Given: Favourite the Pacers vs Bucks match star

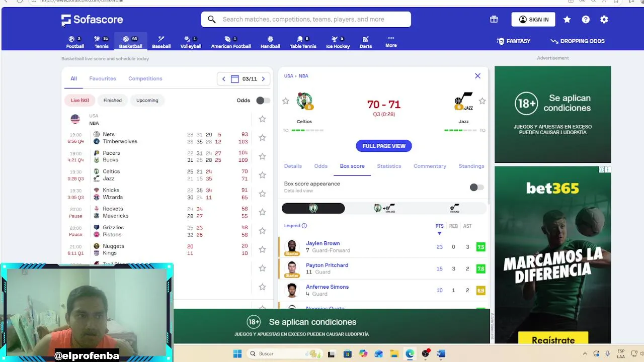Looking at the screenshot, I should click(x=262, y=156).
